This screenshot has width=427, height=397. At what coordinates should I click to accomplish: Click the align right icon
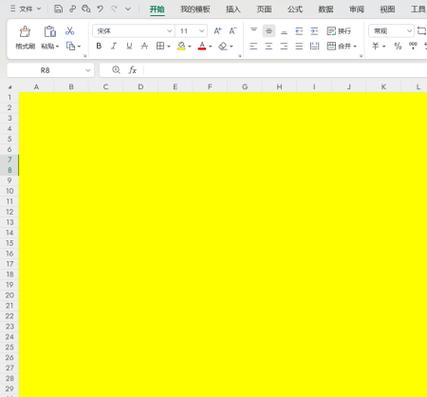pos(284,46)
